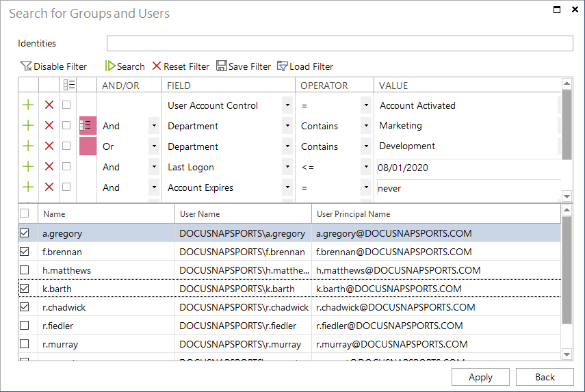Open the Account Expires field dropdown
This screenshot has height=392, width=585.
point(287,187)
